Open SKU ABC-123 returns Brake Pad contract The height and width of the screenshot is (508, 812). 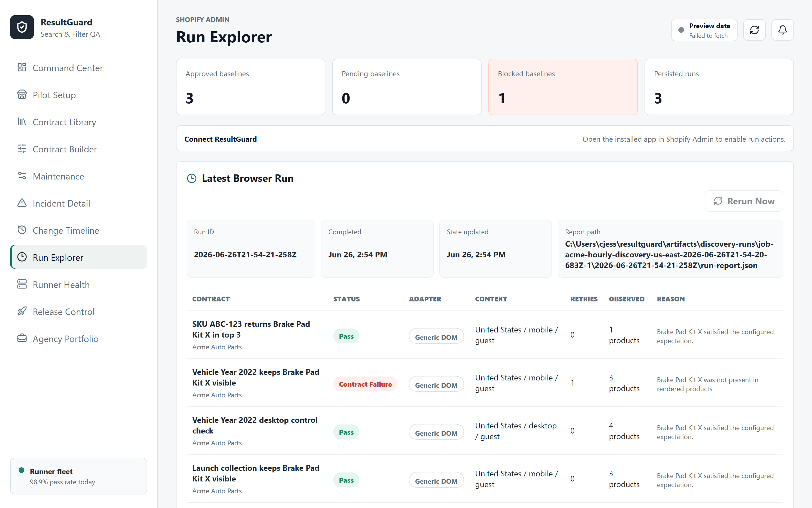(x=251, y=329)
